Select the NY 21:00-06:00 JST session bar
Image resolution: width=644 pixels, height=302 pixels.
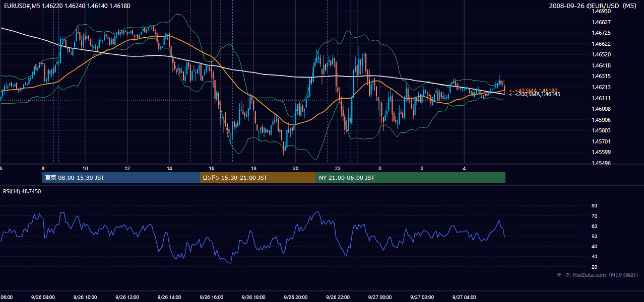(411, 178)
